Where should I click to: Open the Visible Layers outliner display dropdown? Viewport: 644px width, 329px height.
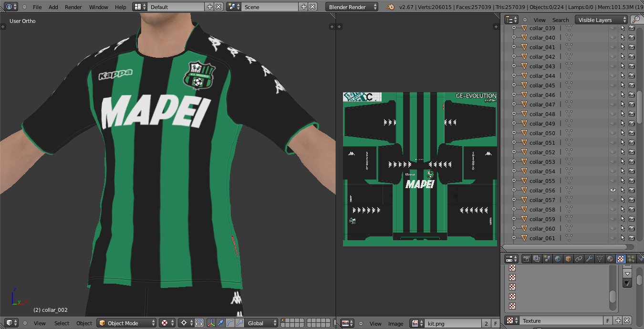coord(601,20)
